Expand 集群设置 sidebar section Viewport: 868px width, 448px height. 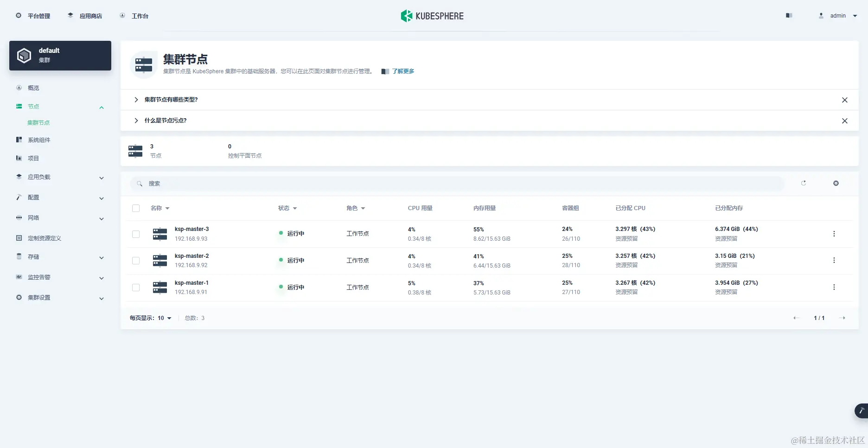click(x=102, y=298)
